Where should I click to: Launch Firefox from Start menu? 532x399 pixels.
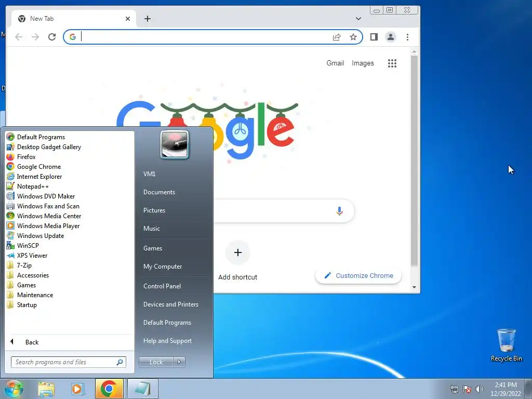pyautogui.click(x=26, y=157)
